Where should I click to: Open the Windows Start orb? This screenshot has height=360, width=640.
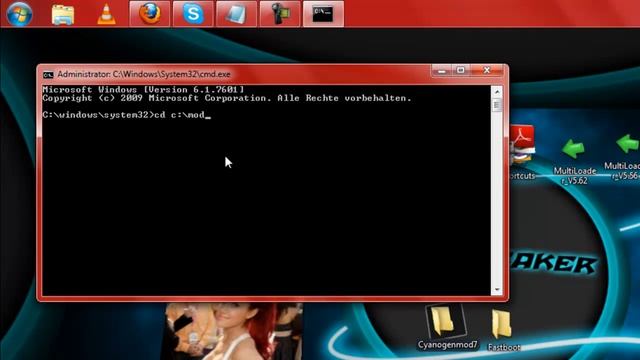coord(19,13)
